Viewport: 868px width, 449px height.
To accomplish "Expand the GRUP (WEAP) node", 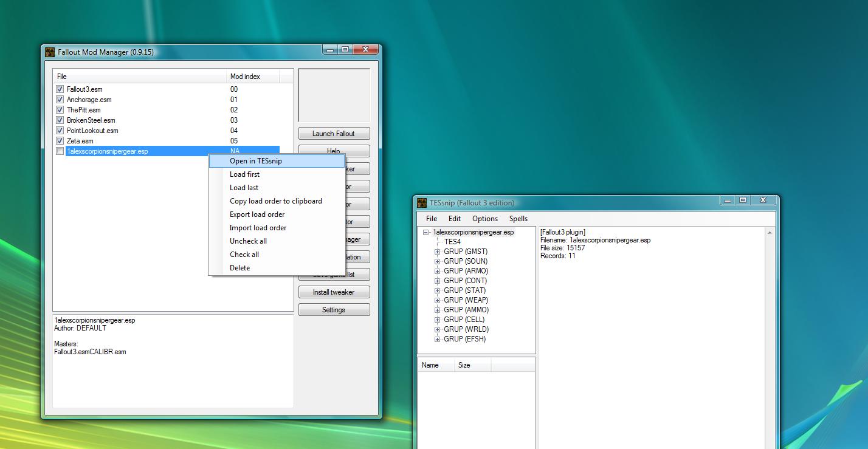I will point(437,300).
